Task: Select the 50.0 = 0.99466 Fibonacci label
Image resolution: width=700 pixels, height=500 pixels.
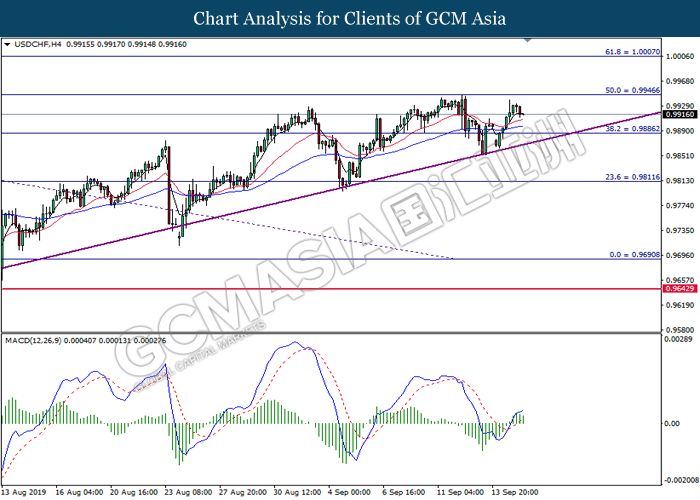Action: (x=632, y=90)
